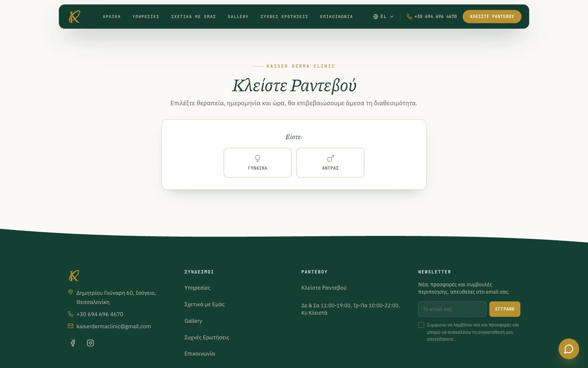Click the female symbol icon
The height and width of the screenshot is (368, 588).
(258, 159)
